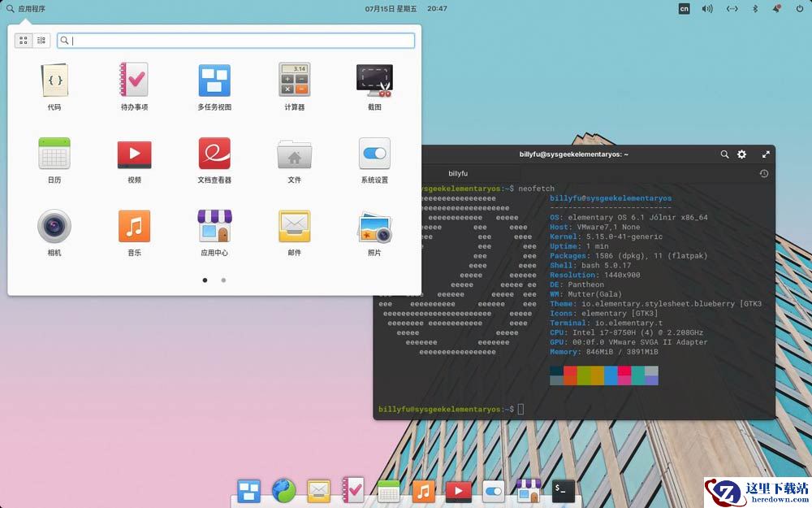Open 系统设置 from the launcher grid
Viewport: 812px width, 508px height.
click(374, 159)
